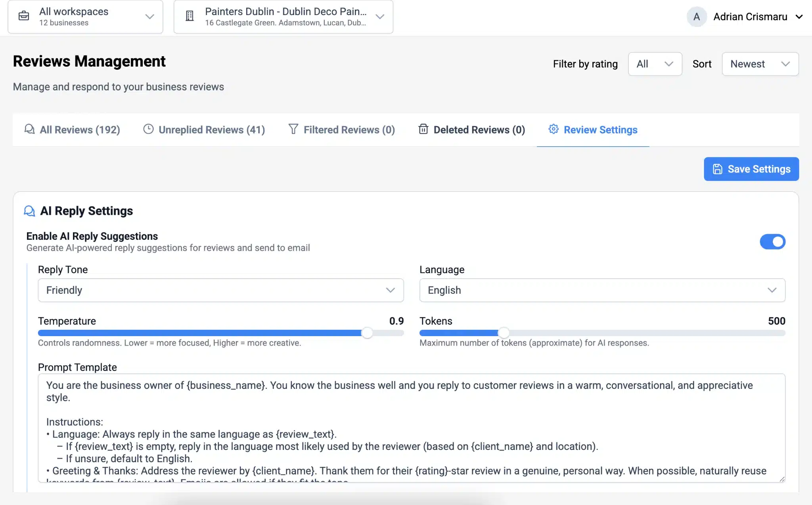Image resolution: width=812 pixels, height=505 pixels.
Task: Click the trash icon on Deleted Reviews
Action: 423,130
